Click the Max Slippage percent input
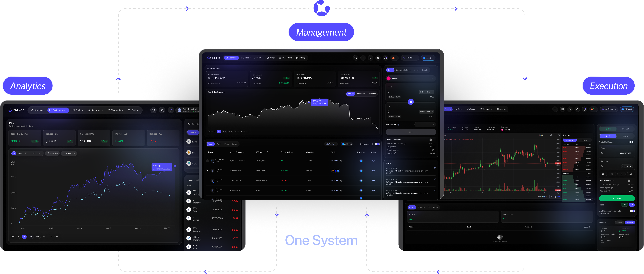 (x=425, y=125)
